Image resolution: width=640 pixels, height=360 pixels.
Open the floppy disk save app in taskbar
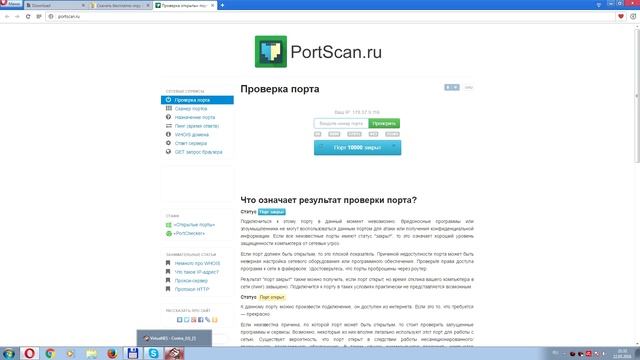[x=133, y=353]
